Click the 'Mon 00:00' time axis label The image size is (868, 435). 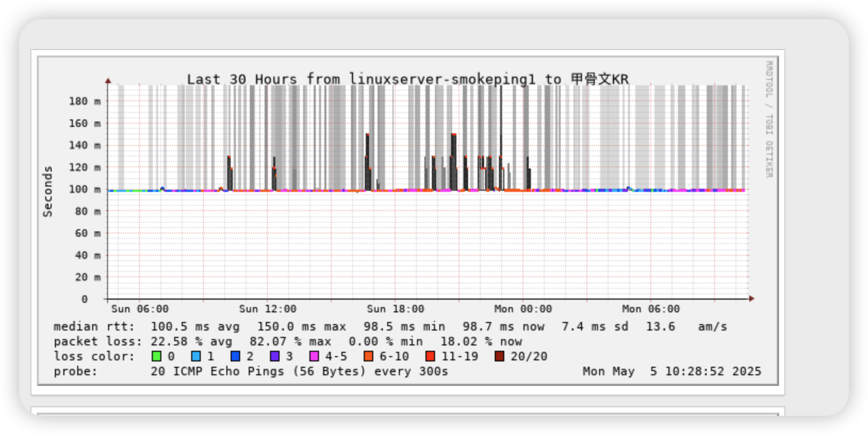523,309
